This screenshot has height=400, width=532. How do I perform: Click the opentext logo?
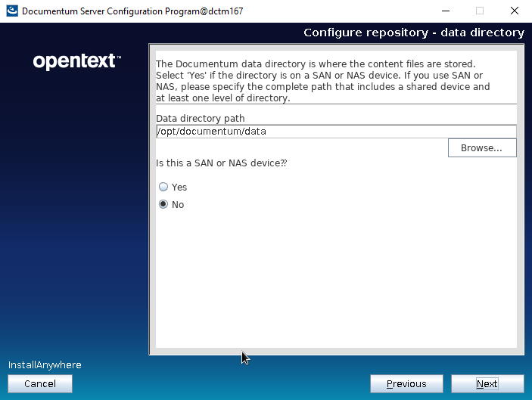point(76,62)
